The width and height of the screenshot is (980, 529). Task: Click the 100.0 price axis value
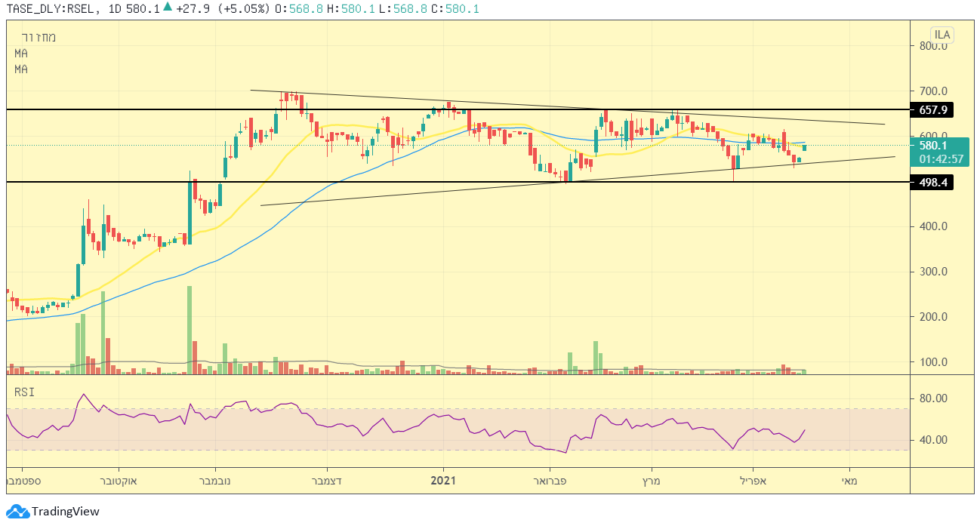coord(935,362)
